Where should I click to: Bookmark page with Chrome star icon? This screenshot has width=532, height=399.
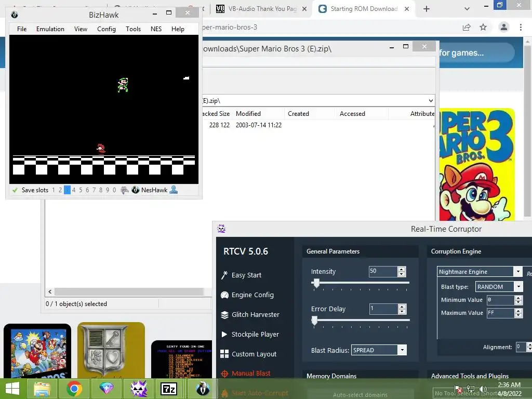click(483, 27)
